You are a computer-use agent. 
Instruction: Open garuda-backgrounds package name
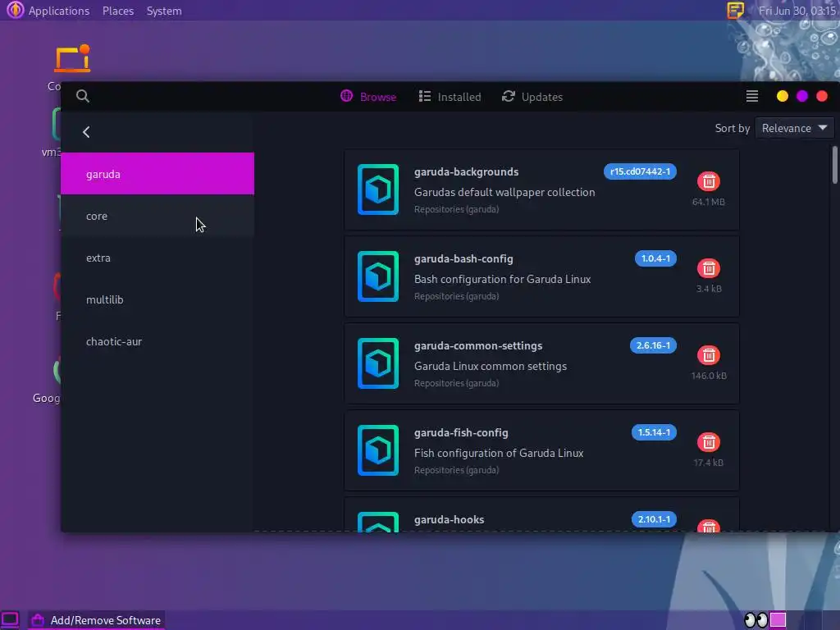click(x=466, y=171)
